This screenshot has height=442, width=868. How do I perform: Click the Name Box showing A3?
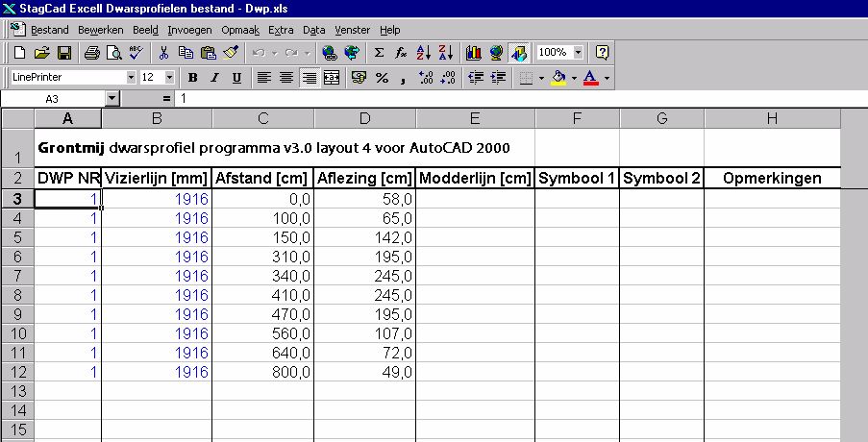tap(52, 99)
